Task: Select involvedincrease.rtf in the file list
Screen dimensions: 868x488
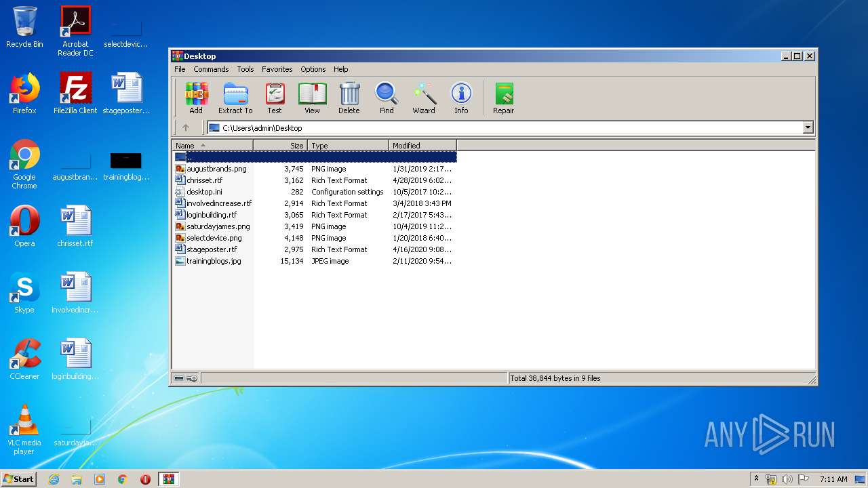Action: (x=219, y=203)
